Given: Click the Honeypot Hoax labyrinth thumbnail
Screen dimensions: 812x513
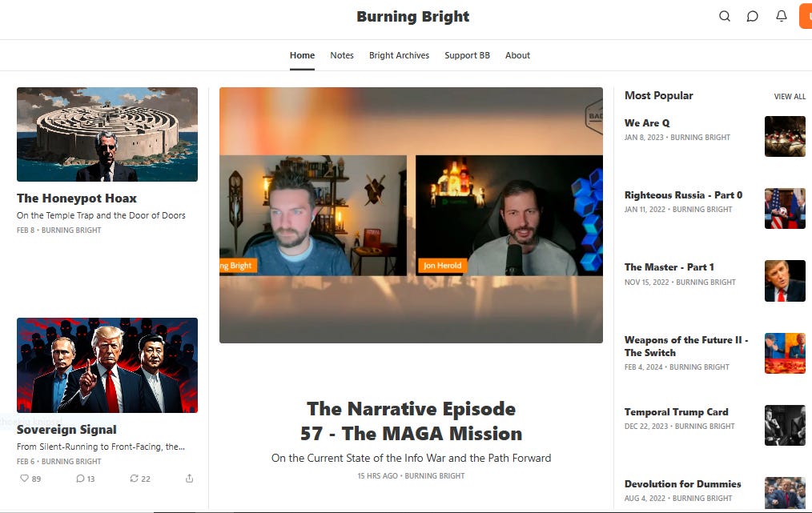Looking at the screenshot, I should pyautogui.click(x=107, y=134).
